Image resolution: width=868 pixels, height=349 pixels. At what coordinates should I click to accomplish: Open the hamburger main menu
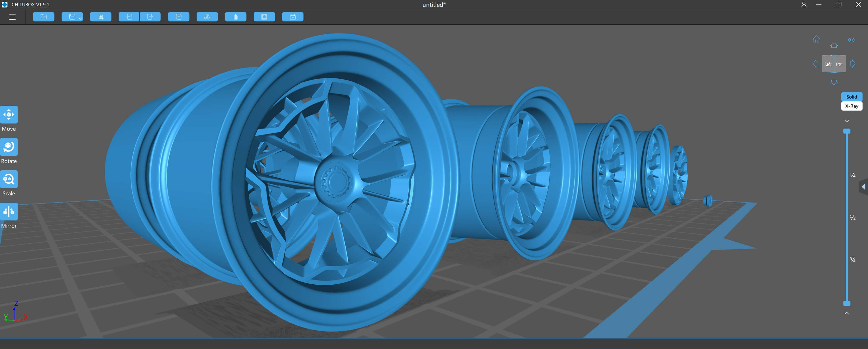(x=12, y=17)
